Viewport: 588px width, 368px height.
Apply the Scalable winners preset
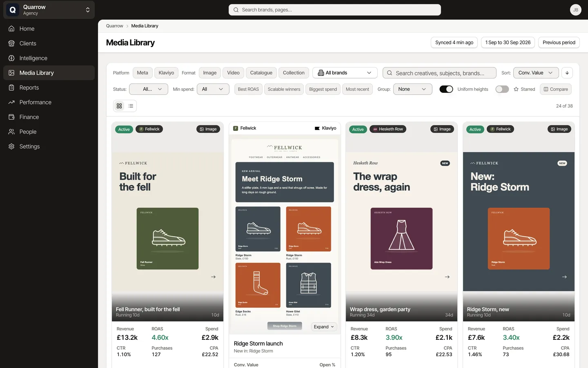[284, 89]
